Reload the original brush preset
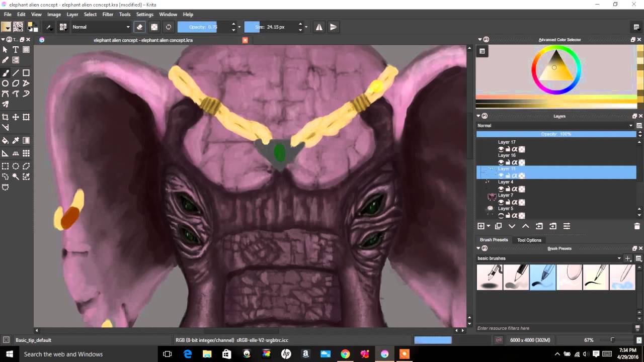The image size is (644, 362). click(x=169, y=27)
